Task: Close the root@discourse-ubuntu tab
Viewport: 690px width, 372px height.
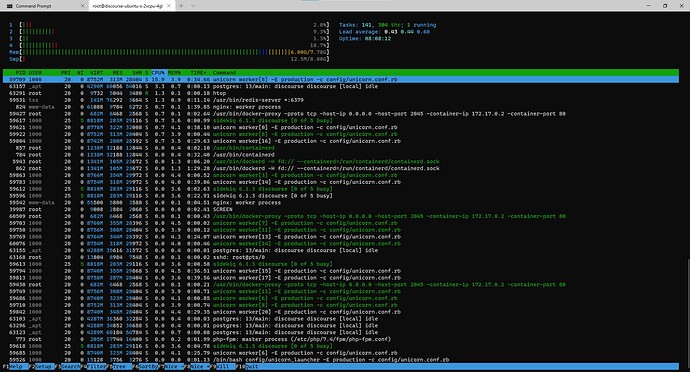Action: [169, 6]
